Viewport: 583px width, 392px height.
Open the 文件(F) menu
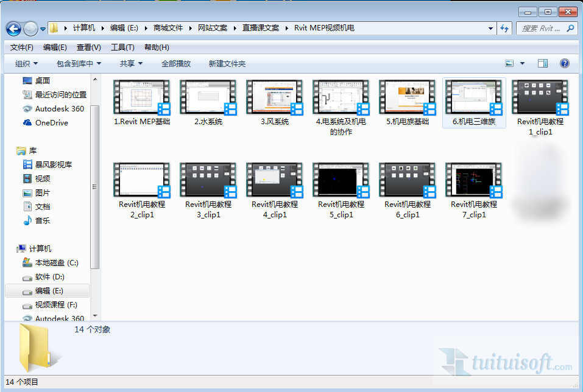click(x=21, y=47)
